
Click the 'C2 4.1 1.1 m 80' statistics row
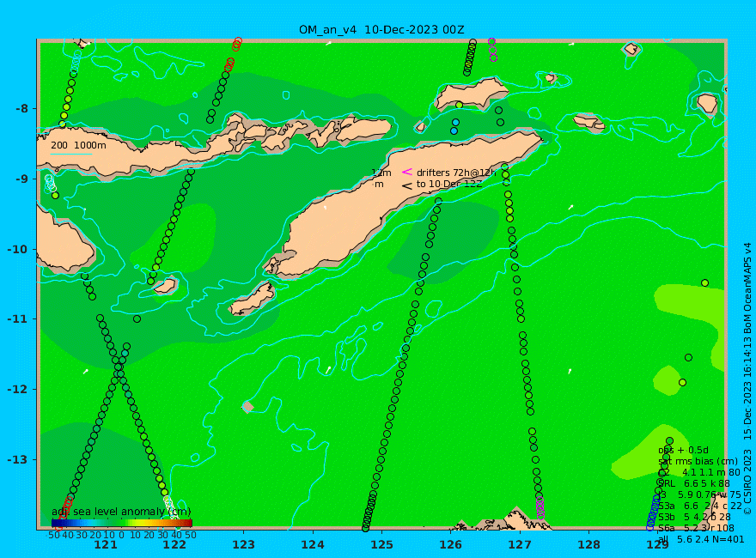(699, 472)
